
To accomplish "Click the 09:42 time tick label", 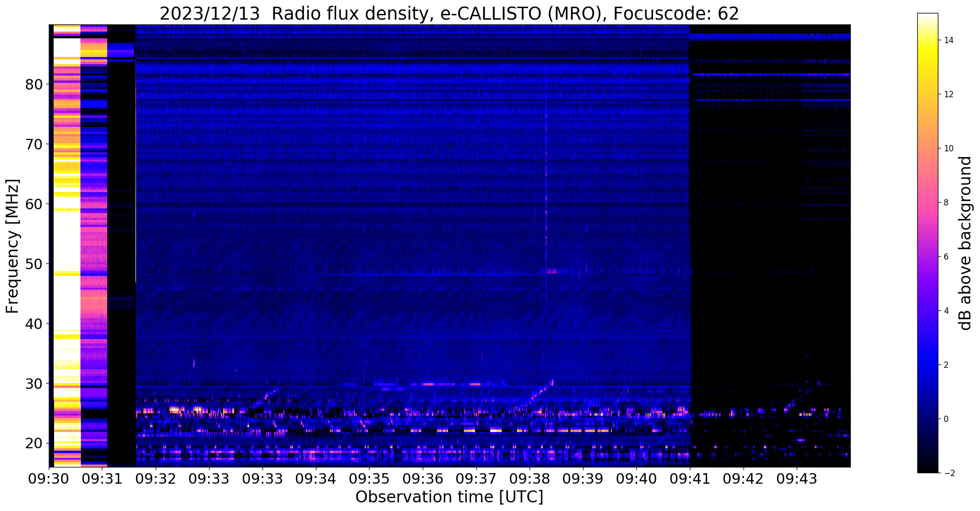I will [x=743, y=478].
